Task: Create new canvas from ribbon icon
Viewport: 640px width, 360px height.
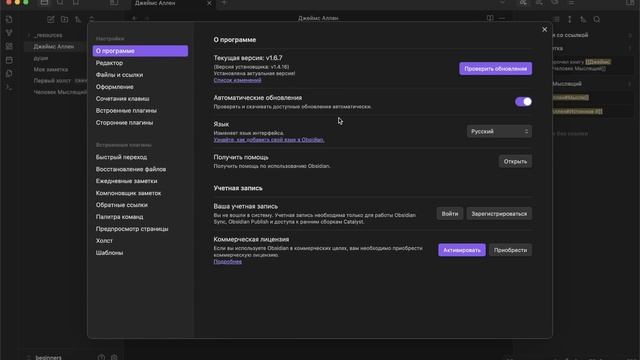Action: coord(9,47)
